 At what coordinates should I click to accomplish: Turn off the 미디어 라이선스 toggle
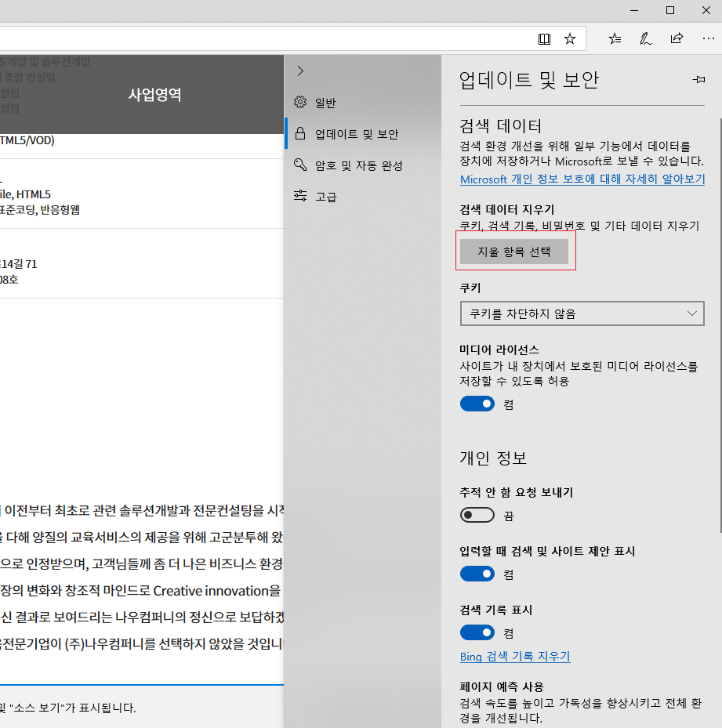click(477, 404)
